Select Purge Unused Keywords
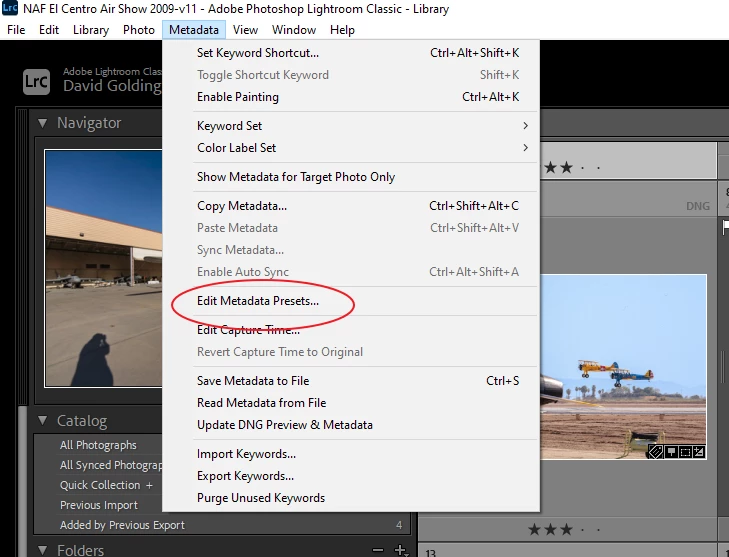This screenshot has width=729, height=557. (351, 498)
